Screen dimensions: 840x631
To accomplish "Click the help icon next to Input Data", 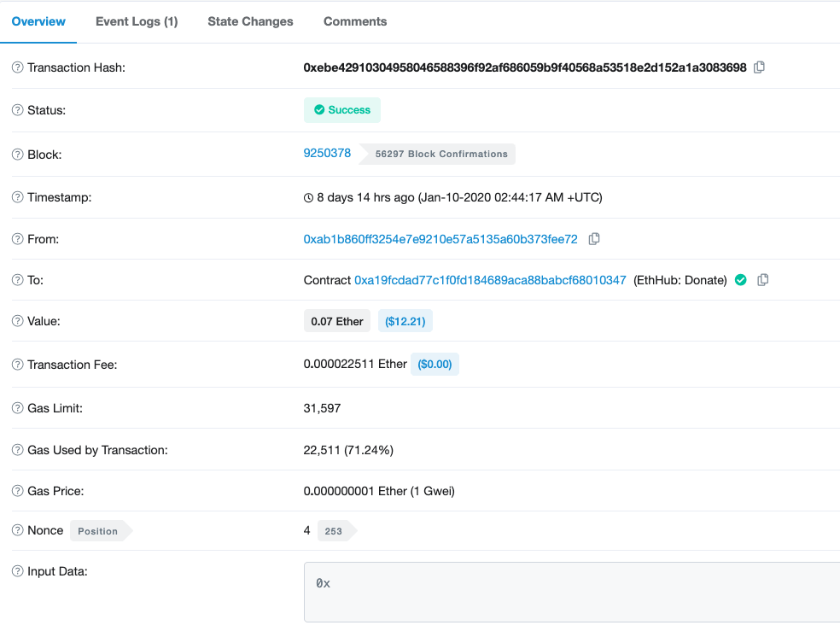I will click(15, 570).
